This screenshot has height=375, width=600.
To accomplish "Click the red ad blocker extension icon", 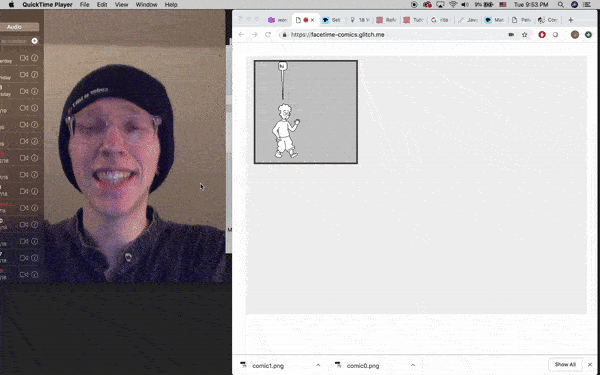I will tap(542, 35).
